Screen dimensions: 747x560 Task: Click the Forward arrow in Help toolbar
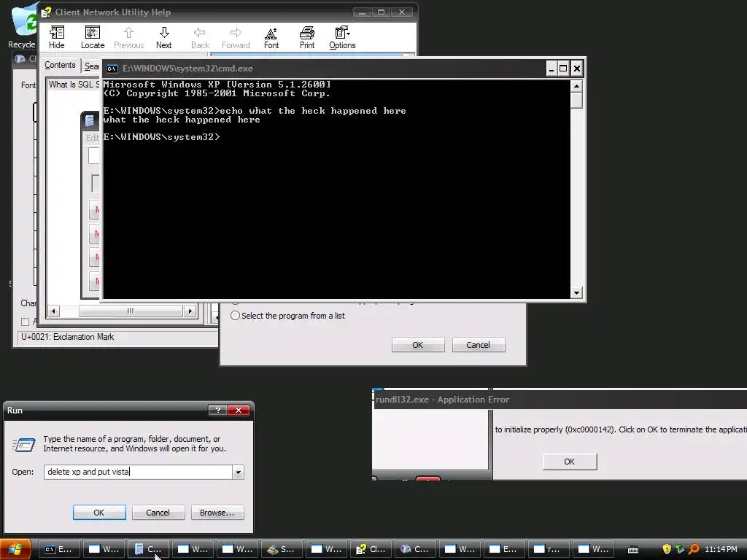tap(236, 38)
